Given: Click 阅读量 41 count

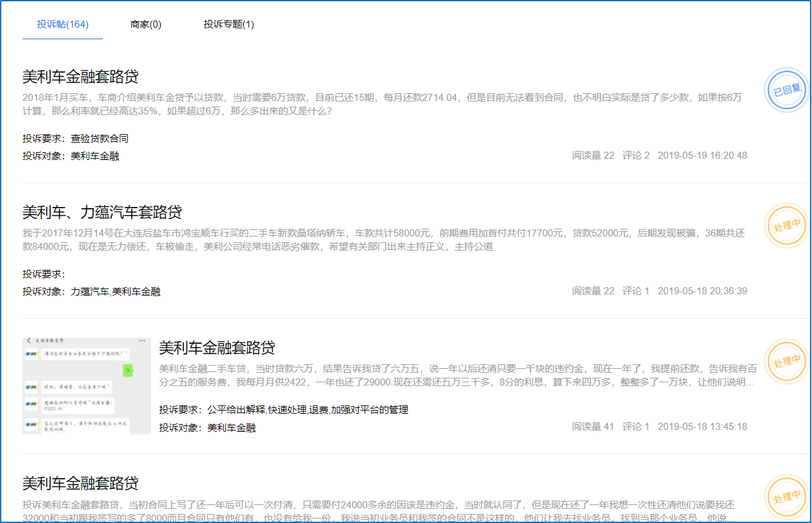Looking at the screenshot, I should click(x=593, y=427).
